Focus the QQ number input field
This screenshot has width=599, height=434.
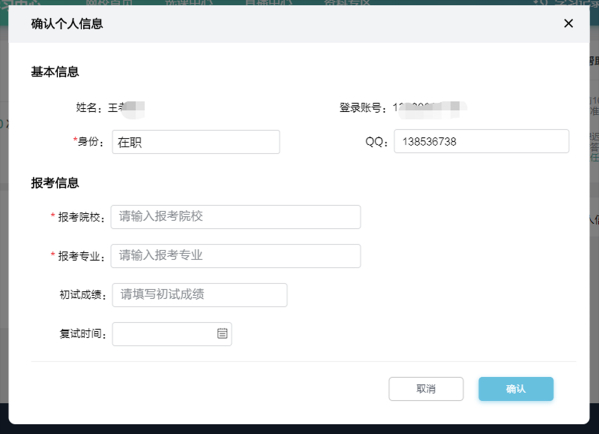(481, 141)
